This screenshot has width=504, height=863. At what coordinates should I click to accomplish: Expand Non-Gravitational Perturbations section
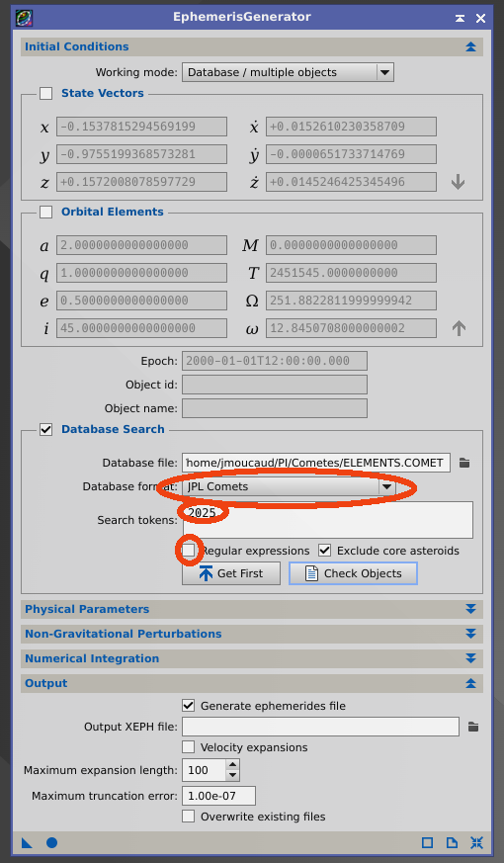(x=252, y=634)
